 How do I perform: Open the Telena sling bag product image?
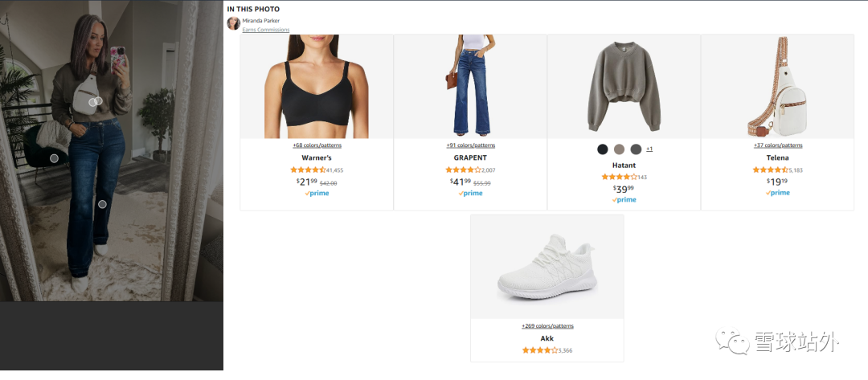(777, 87)
